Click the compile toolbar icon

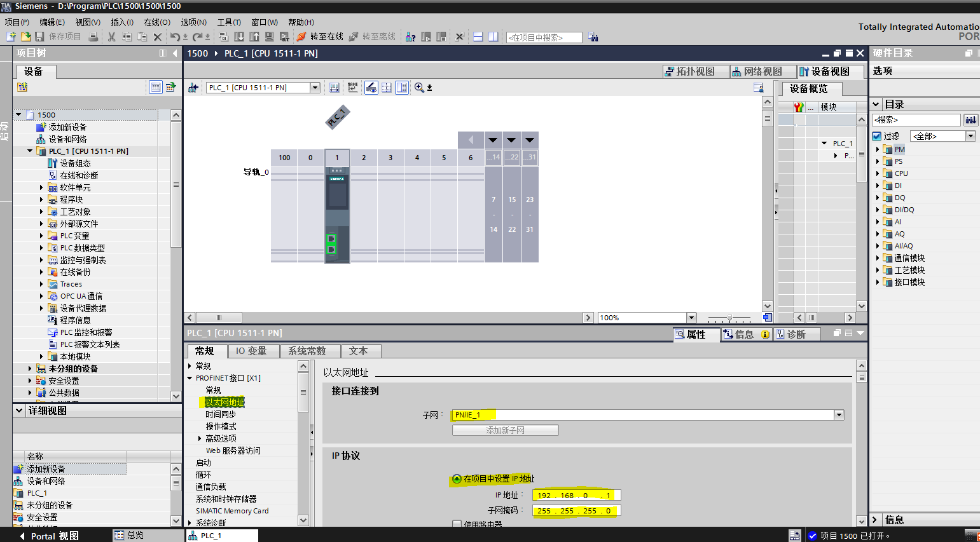(223, 37)
